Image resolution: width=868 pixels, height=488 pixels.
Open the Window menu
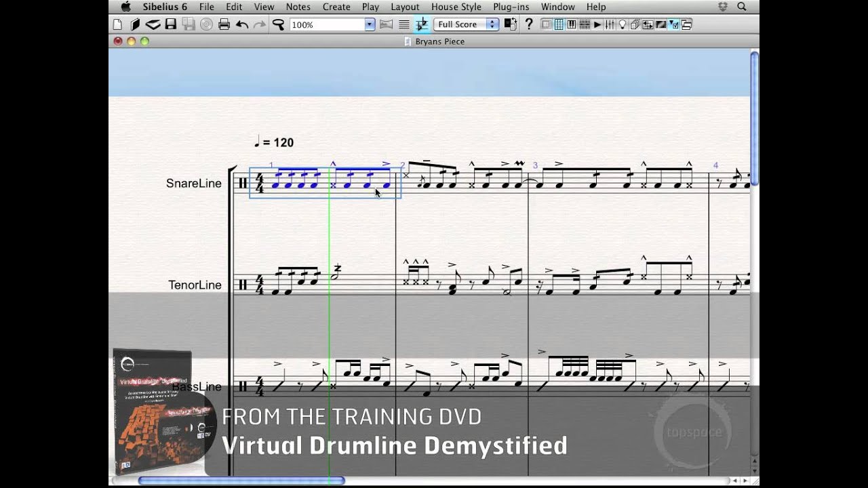558,7
